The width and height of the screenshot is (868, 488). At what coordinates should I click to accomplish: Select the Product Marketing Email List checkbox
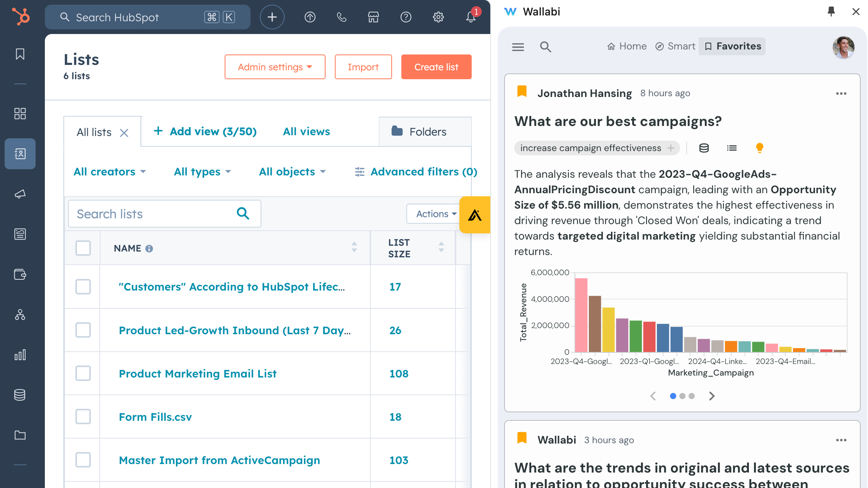(83, 373)
